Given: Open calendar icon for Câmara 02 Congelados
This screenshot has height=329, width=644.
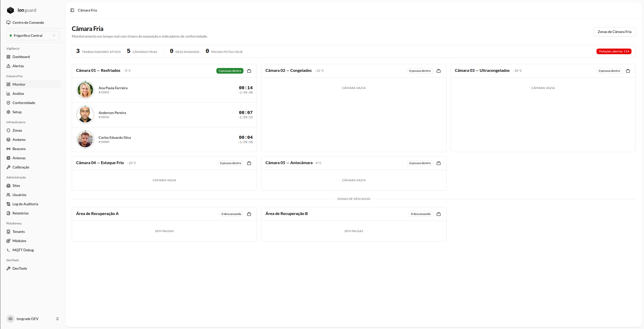Looking at the screenshot, I should (439, 71).
